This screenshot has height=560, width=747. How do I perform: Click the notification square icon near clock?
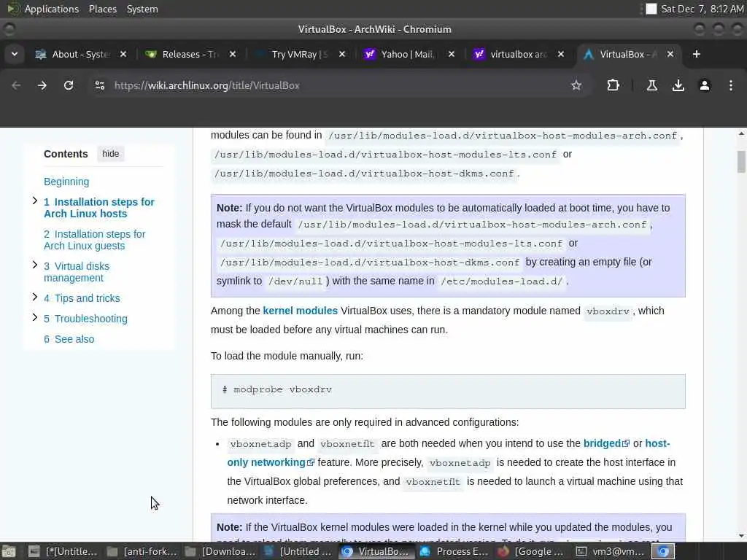[651, 9]
